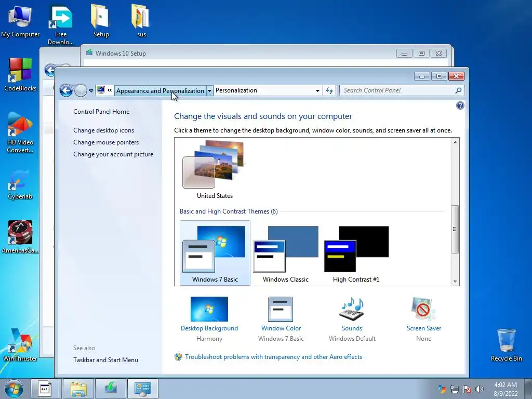Click the Start button orb
Viewport: 532px width, 399px height.
pyautogui.click(x=14, y=389)
